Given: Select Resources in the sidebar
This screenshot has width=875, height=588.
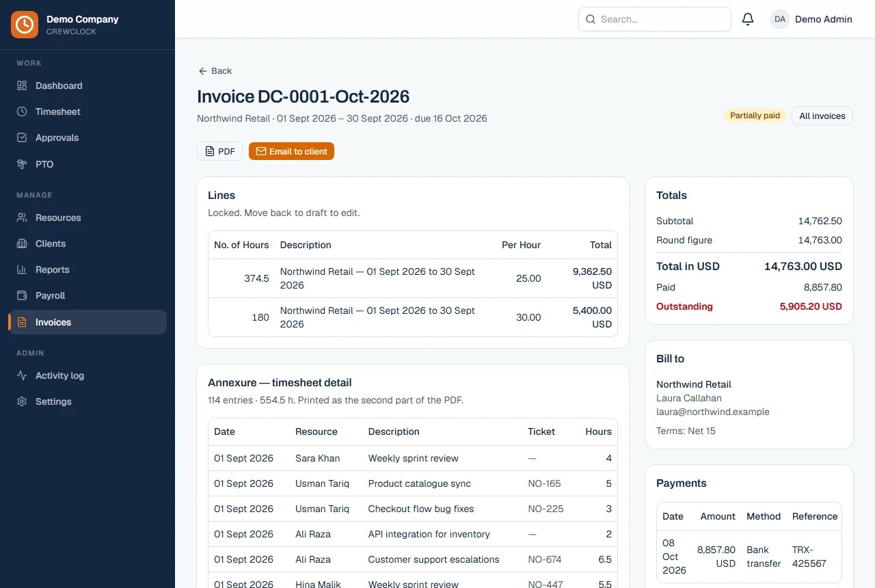Looking at the screenshot, I should (x=87, y=217).
